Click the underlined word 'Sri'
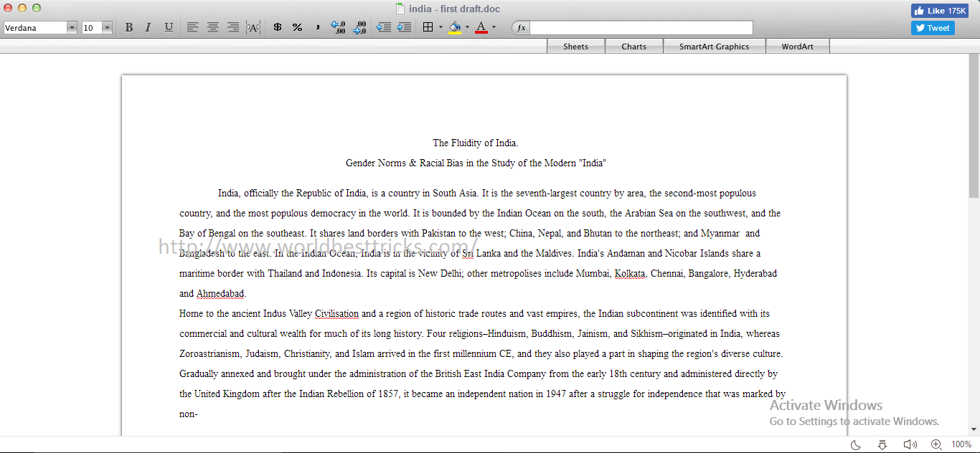 click(x=468, y=254)
